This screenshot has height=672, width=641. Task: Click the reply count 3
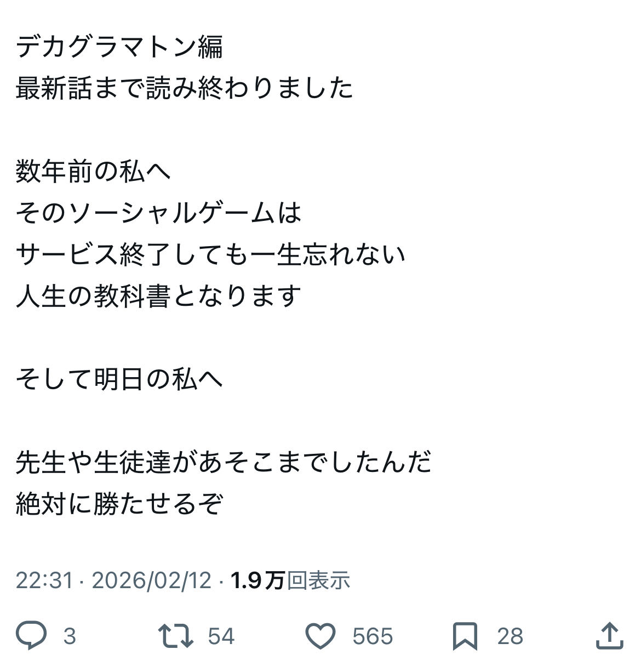[70, 636]
